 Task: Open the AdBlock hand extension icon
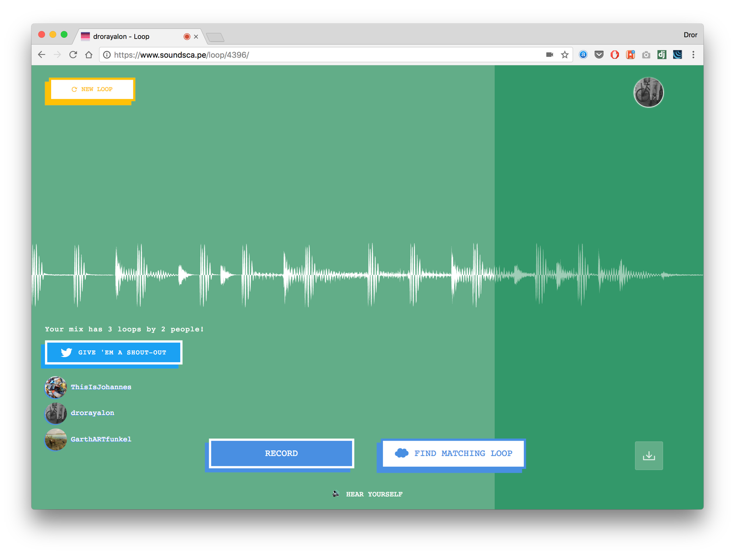point(614,55)
